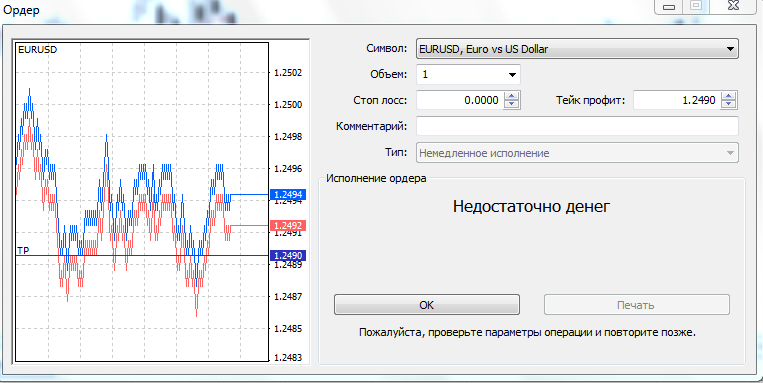Click the Стоп лосс value field
This screenshot has width=763, height=383.
pyautogui.click(x=460, y=100)
